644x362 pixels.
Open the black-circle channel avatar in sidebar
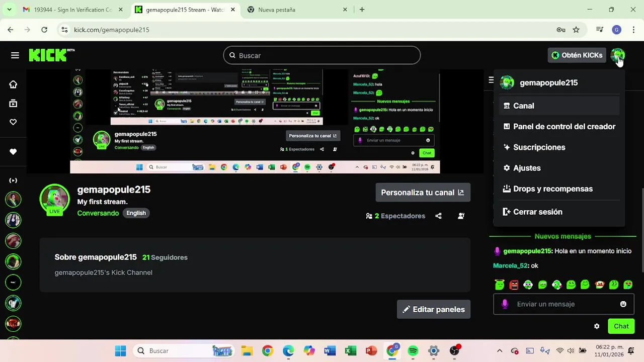[13, 282]
